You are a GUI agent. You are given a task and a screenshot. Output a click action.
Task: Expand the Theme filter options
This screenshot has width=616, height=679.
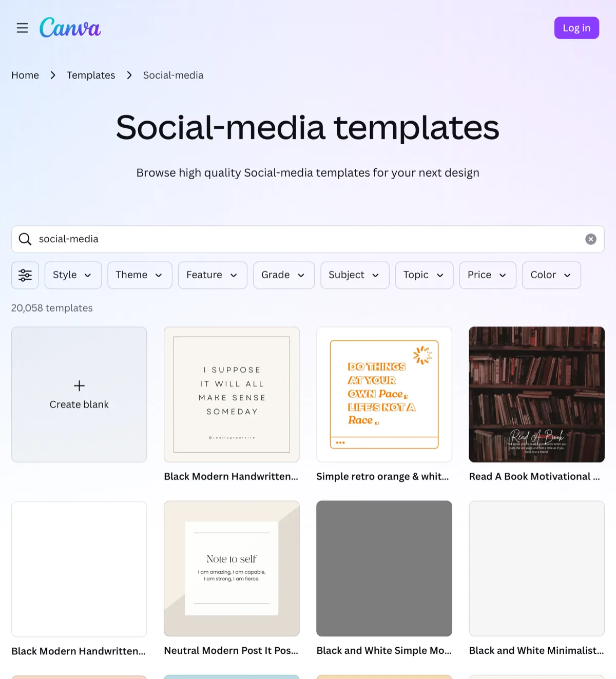pos(140,275)
